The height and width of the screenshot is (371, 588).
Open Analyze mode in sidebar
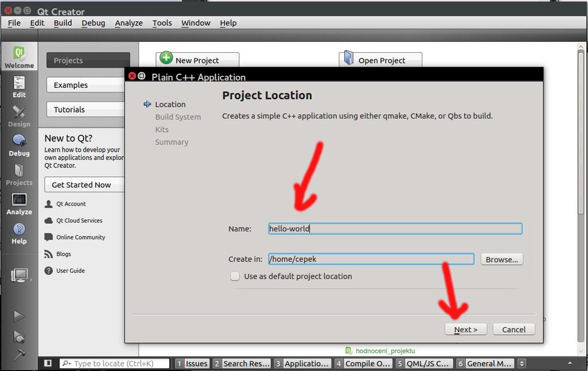click(x=19, y=204)
